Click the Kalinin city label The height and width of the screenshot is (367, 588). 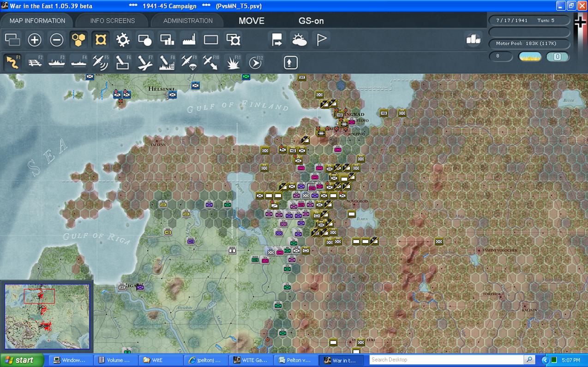[x=529, y=310]
